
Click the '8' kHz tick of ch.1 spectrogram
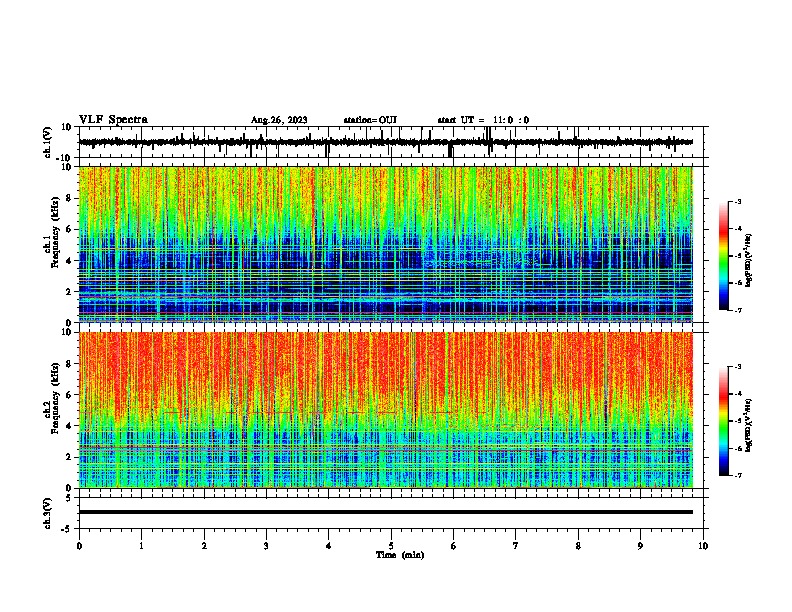click(x=69, y=198)
